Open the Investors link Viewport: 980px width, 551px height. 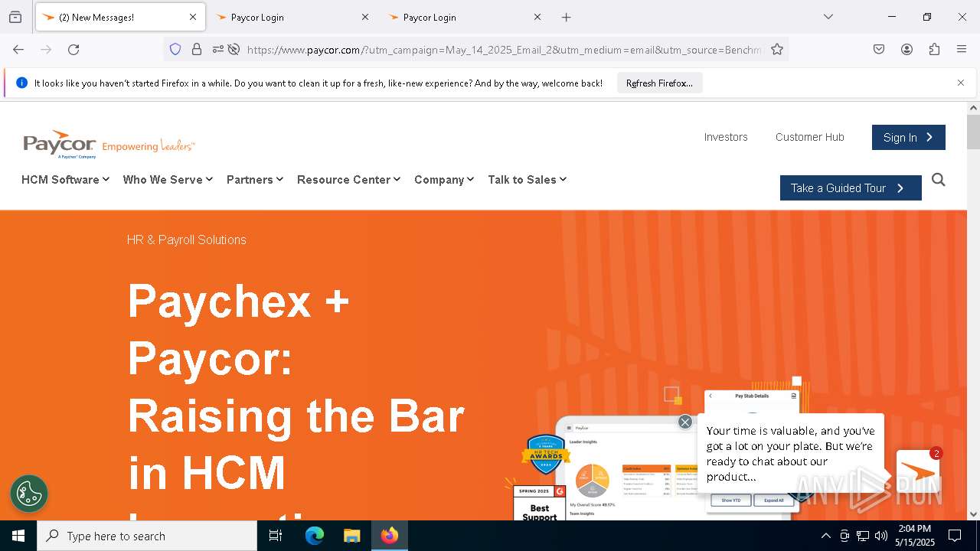coord(726,137)
